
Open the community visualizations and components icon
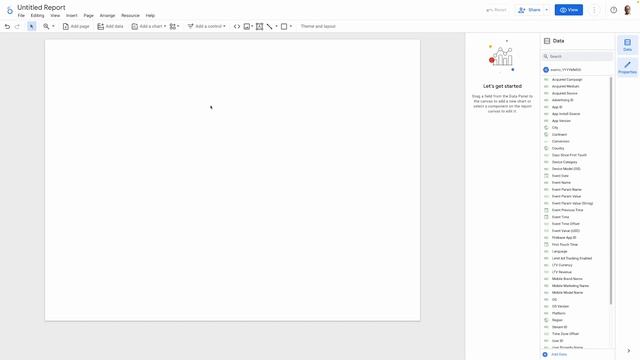coord(173,27)
